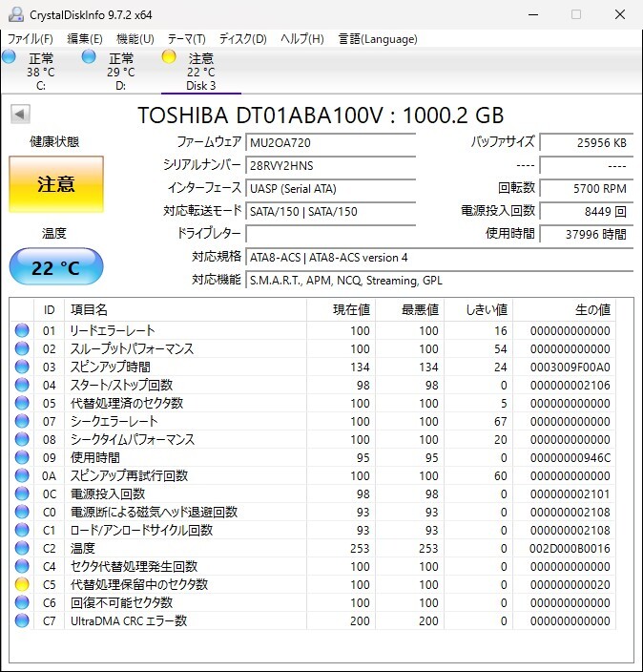This screenshot has width=643, height=672.
Task: Click the previous disk arrow button
Action: [20, 114]
